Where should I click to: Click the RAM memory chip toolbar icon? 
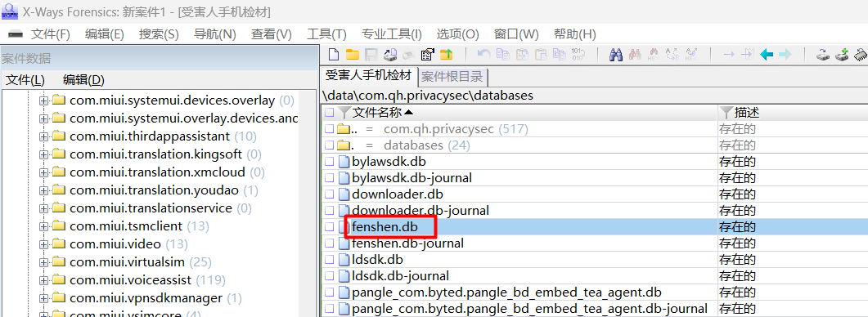coord(861,54)
